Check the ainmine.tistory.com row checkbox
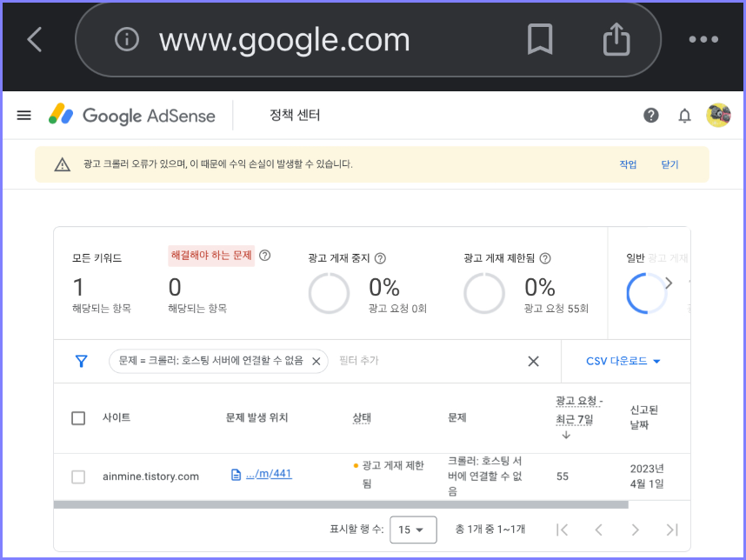This screenshot has height=560, width=746. pyautogui.click(x=78, y=477)
